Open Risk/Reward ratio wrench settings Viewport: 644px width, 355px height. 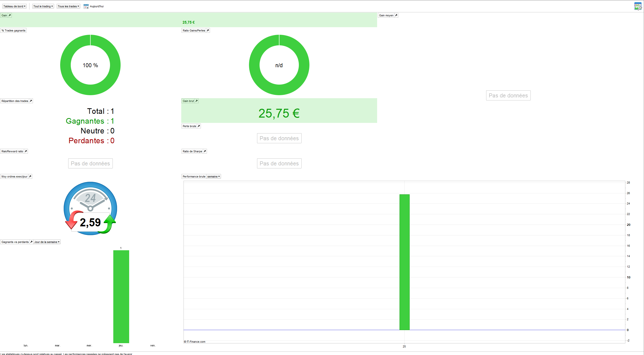(x=26, y=151)
